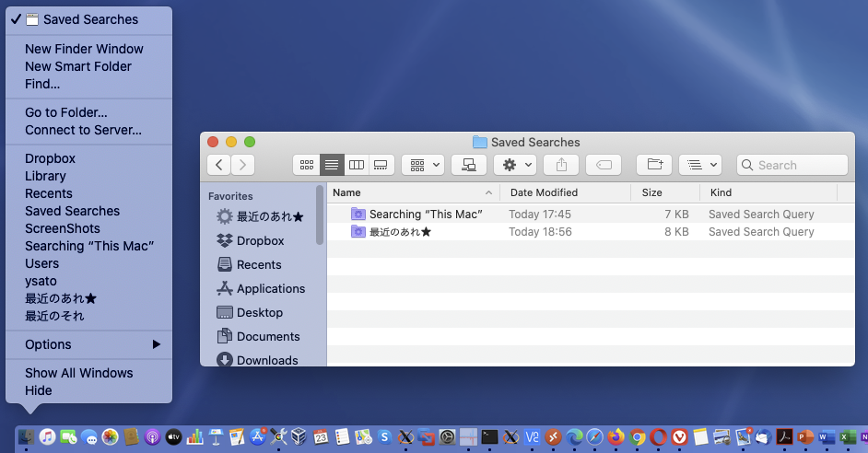
Task: Open the sort arrangement dropdown beside new folder
Action: click(700, 165)
